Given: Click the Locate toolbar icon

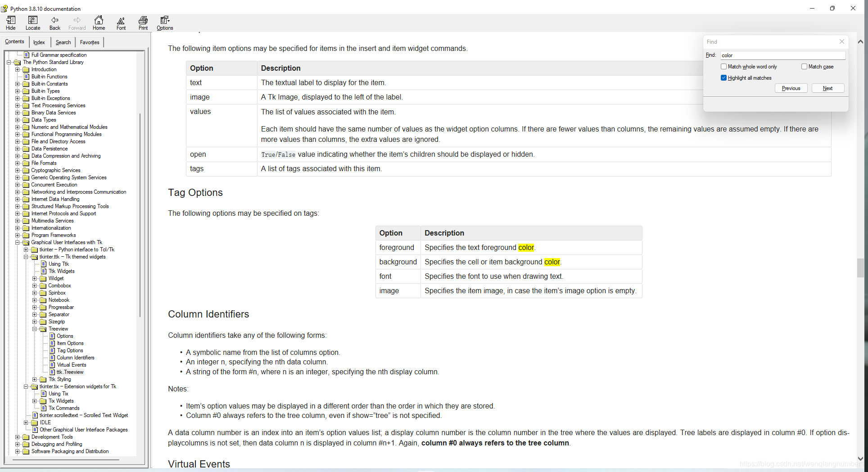Looking at the screenshot, I should [x=33, y=23].
